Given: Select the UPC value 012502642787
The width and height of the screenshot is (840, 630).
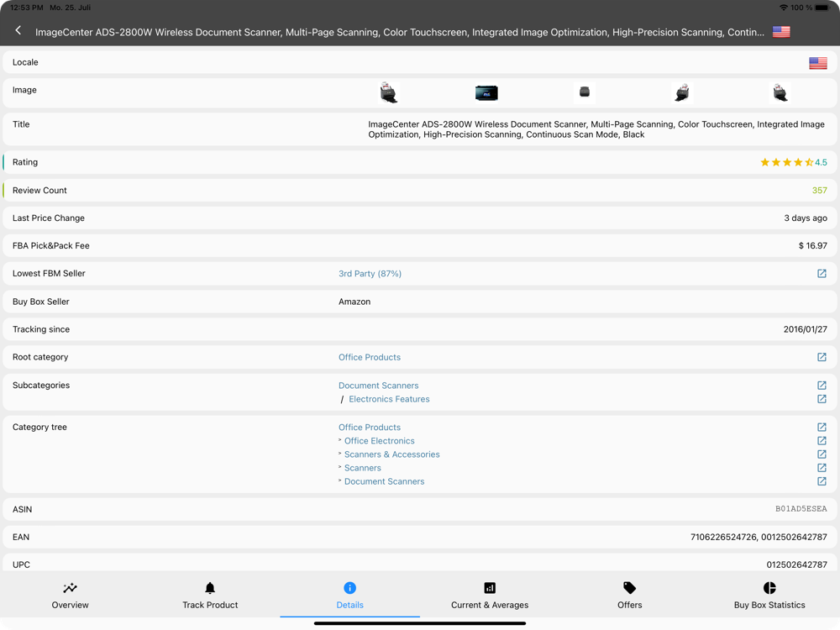Looking at the screenshot, I should pos(796,564).
